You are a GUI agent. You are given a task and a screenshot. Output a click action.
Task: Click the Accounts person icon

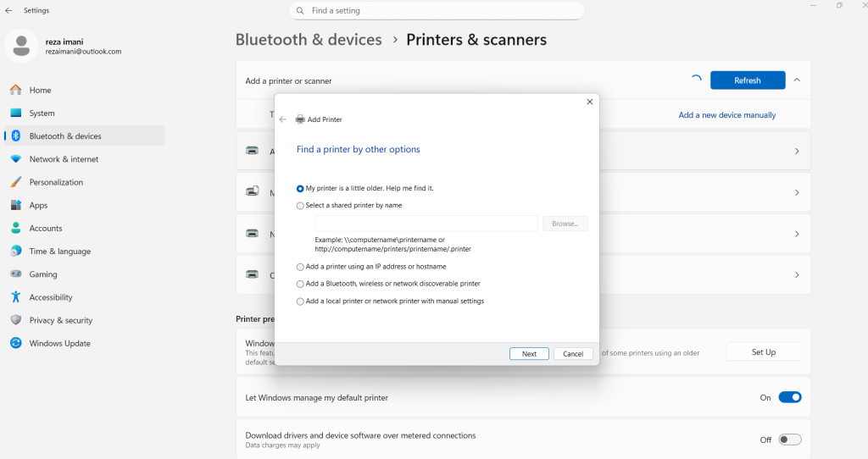pos(16,228)
